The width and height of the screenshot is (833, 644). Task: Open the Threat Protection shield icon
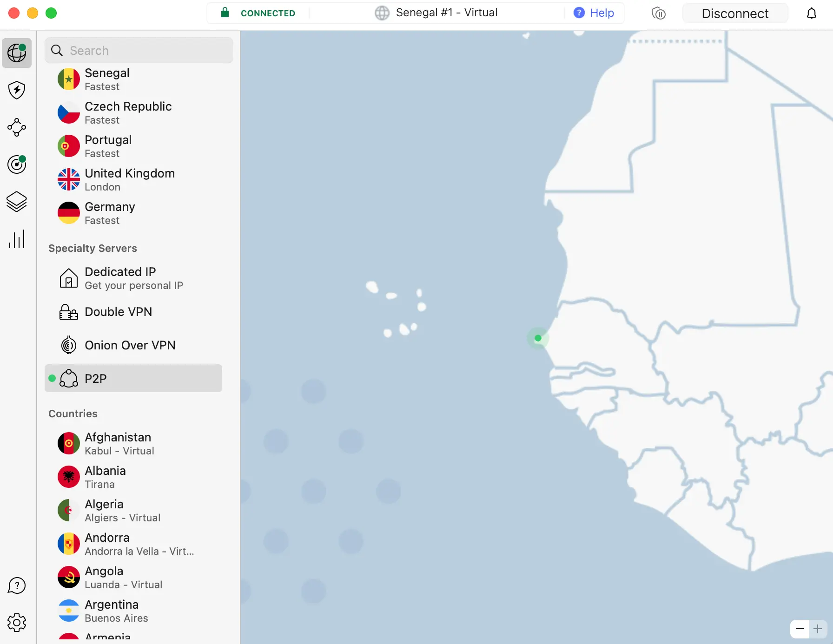click(17, 90)
